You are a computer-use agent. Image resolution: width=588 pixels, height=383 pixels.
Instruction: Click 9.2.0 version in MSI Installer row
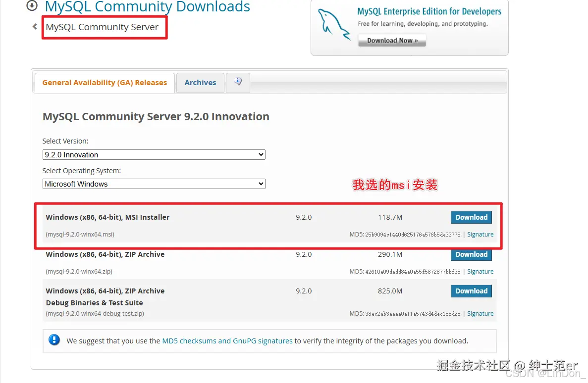(x=304, y=217)
